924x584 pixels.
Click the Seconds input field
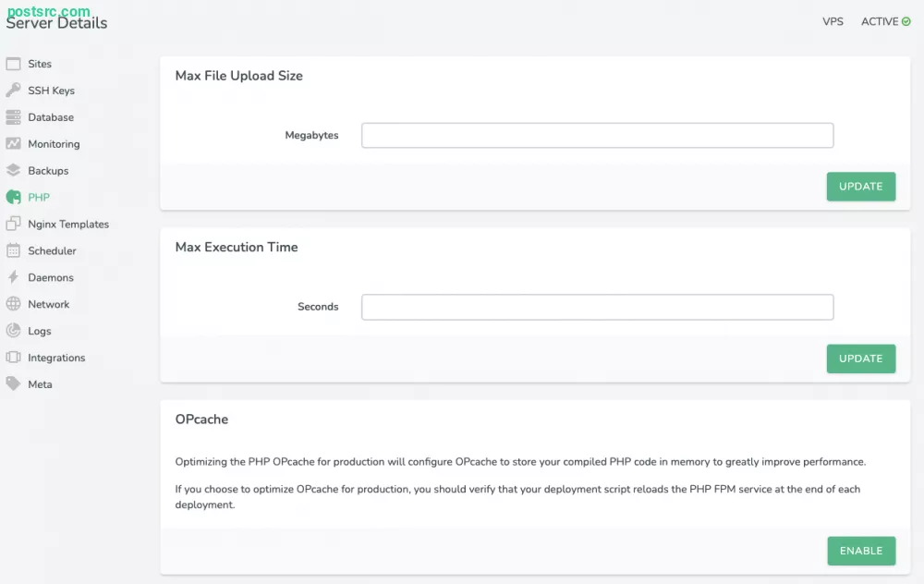(x=597, y=307)
